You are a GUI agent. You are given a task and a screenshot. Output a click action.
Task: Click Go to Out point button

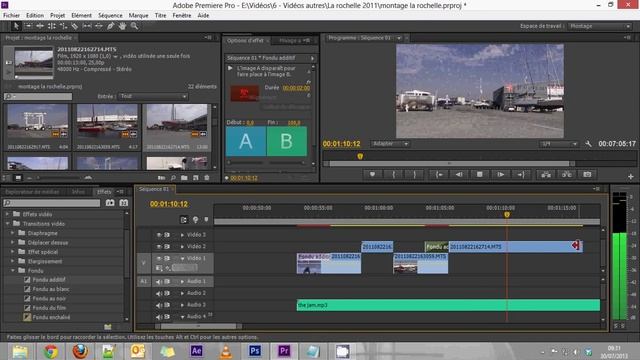[521, 174]
